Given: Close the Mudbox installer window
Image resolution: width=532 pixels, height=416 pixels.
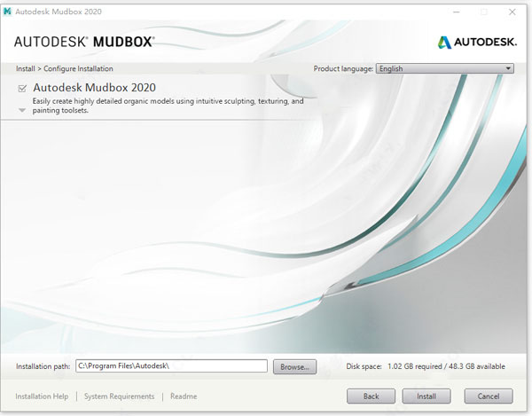Looking at the screenshot, I should pos(512,12).
